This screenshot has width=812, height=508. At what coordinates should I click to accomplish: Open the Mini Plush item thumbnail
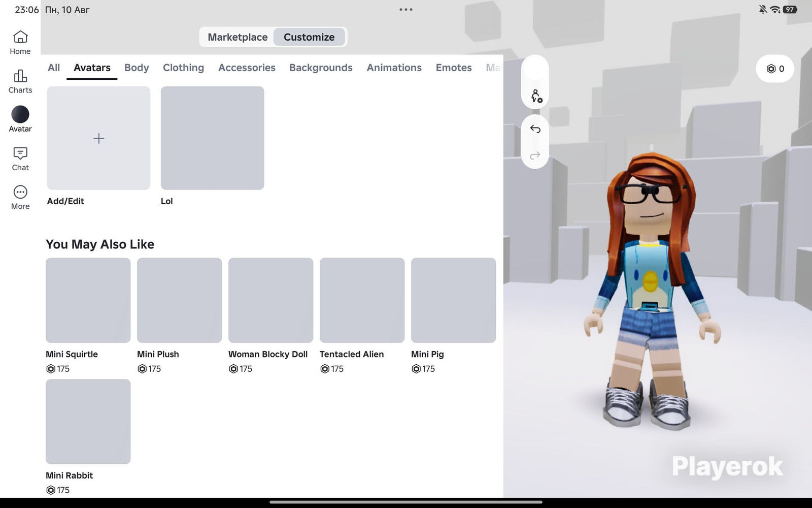tap(180, 300)
